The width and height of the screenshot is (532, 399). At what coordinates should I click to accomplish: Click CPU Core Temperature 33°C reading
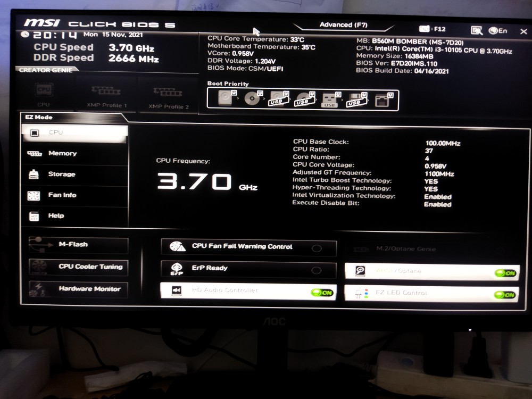click(x=256, y=39)
